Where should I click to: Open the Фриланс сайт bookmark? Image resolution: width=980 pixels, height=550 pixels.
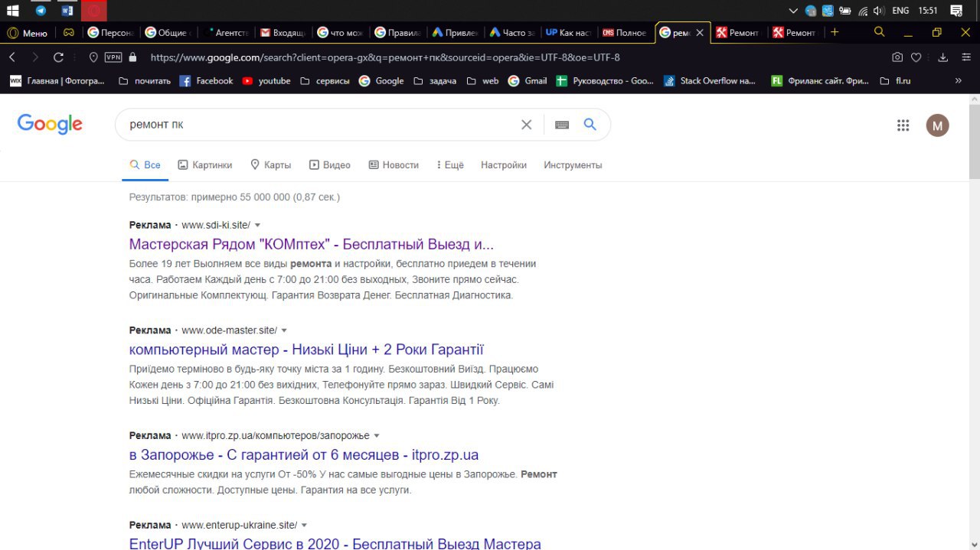click(x=820, y=80)
